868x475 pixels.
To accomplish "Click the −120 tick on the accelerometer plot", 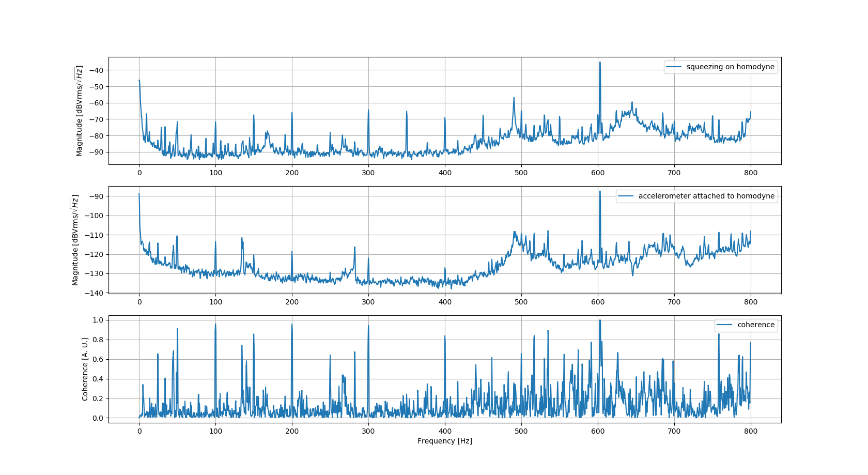I will point(94,254).
